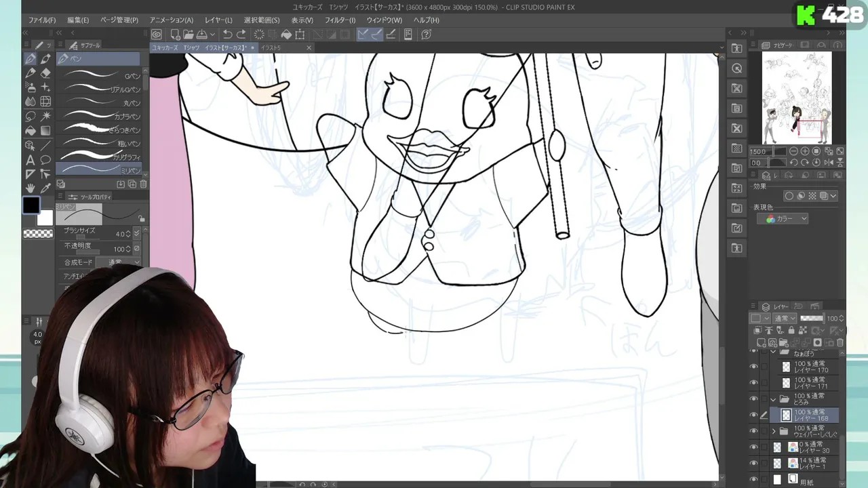
Task: Select the Balloon tool
Action: [x=45, y=160]
